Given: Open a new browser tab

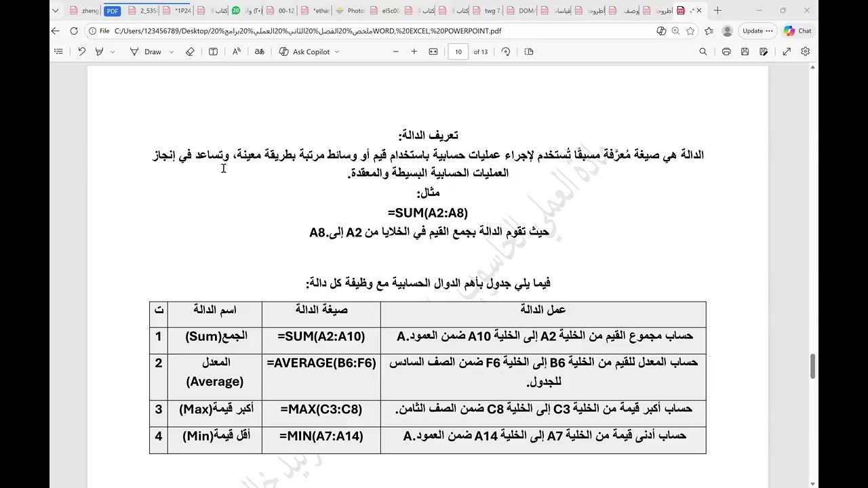Looking at the screenshot, I should (x=717, y=11).
